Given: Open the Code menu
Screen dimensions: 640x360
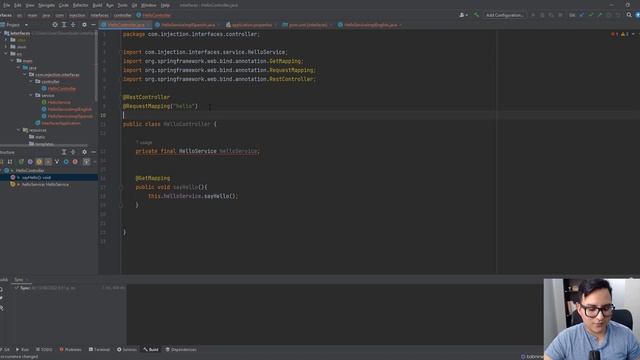Looking at the screenshot, I should 64,5.
